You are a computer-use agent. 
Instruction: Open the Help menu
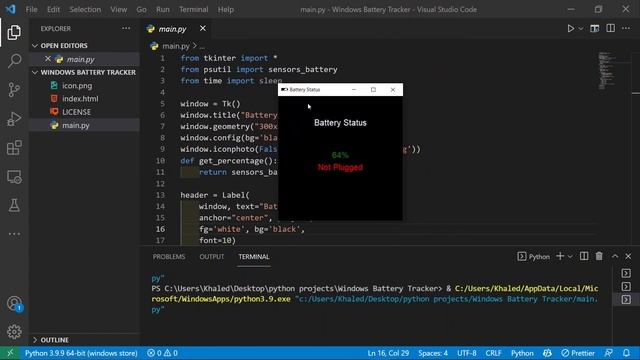pyautogui.click(x=226, y=9)
